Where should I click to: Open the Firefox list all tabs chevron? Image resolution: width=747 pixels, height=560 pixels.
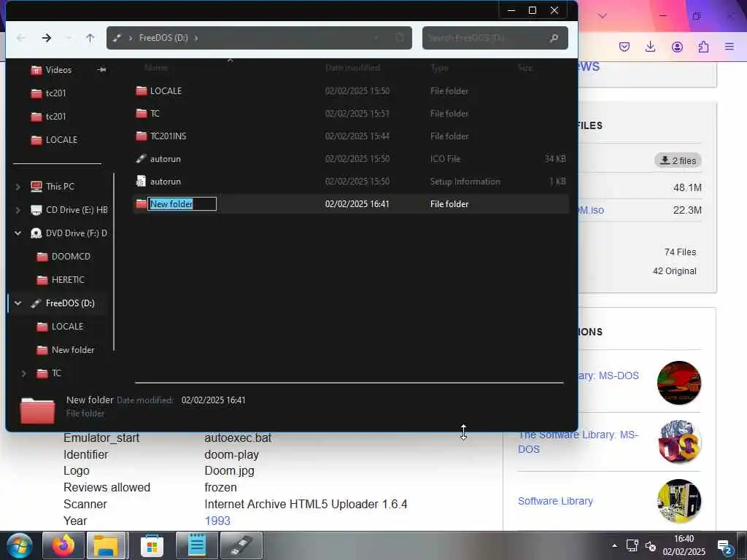point(603,16)
